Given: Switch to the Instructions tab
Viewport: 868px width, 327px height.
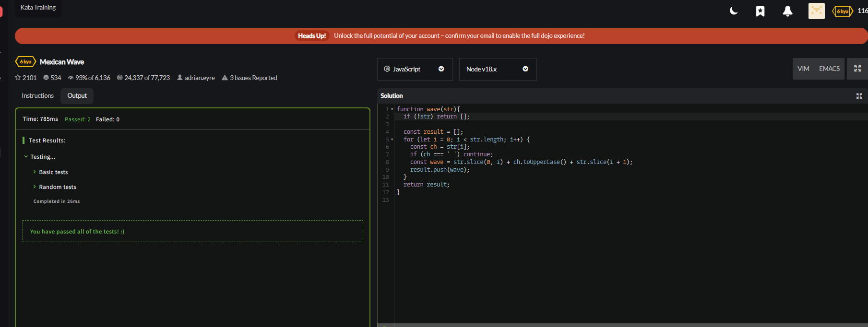Looking at the screenshot, I should 37,96.
